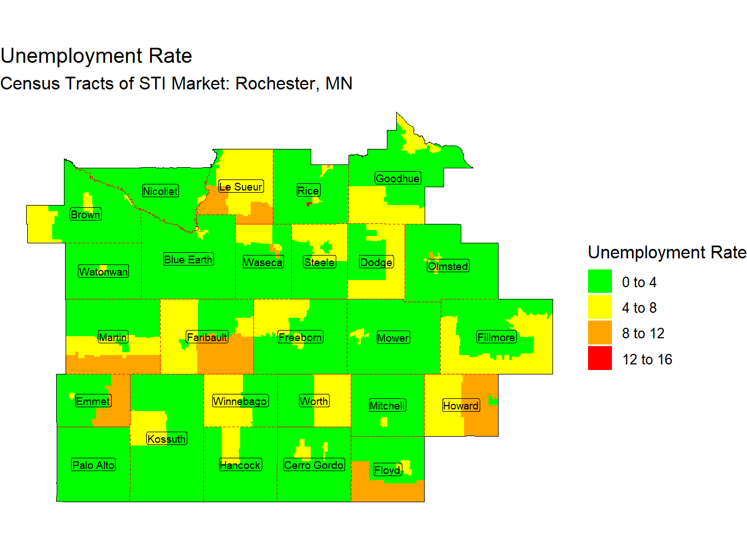Click the Howard county label
Viewport: 747px width, 560px height.
[461, 406]
